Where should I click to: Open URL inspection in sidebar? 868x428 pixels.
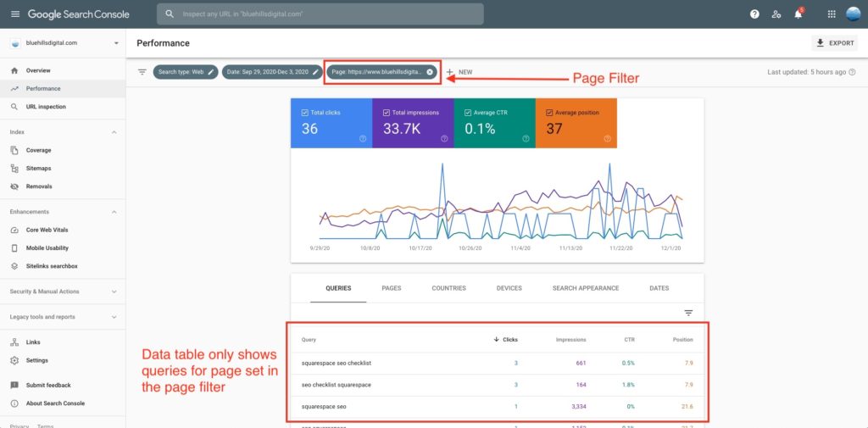(63, 107)
